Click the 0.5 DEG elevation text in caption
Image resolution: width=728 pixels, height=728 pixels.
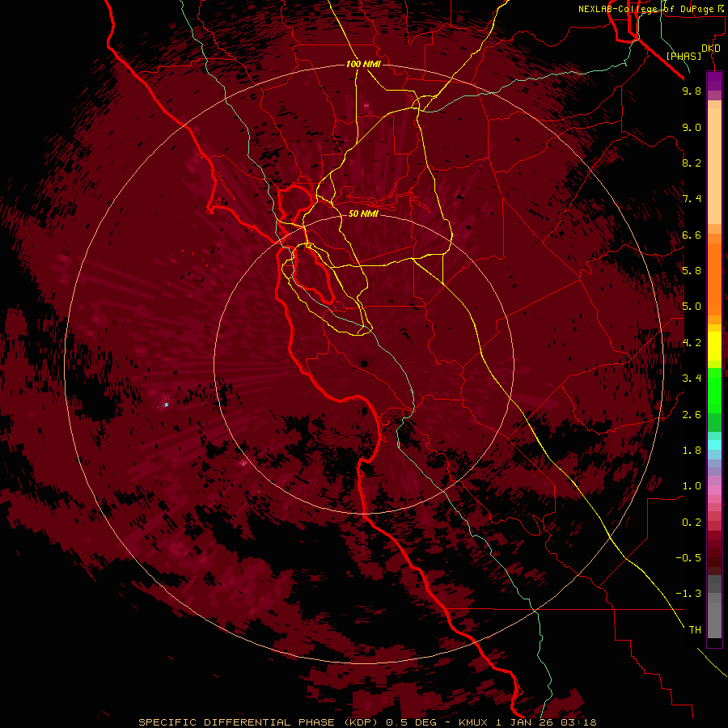click(x=413, y=722)
